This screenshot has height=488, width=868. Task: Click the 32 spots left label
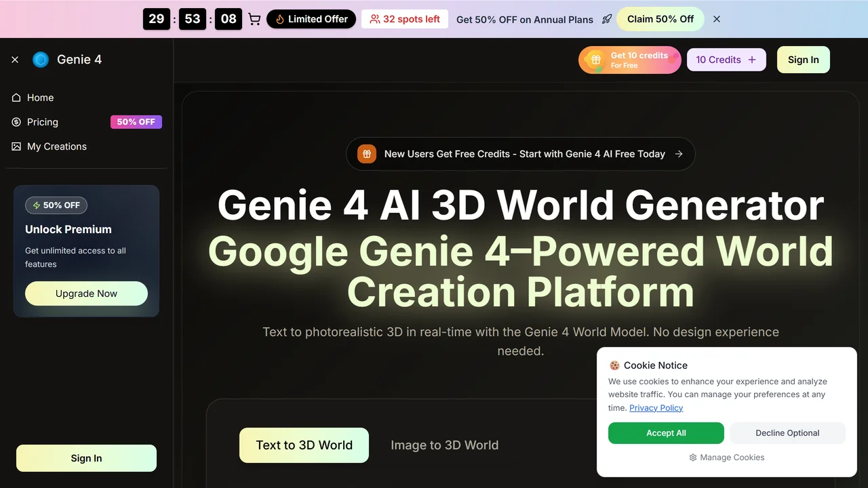point(405,19)
